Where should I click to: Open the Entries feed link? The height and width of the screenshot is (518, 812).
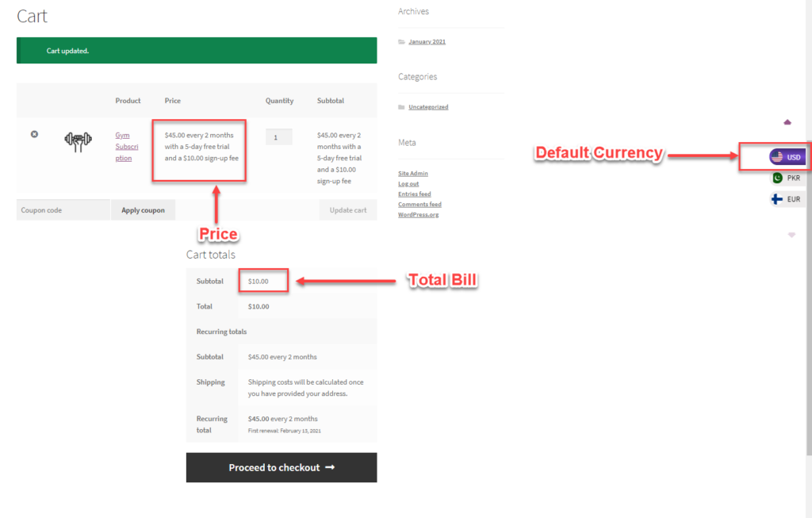[x=414, y=194]
